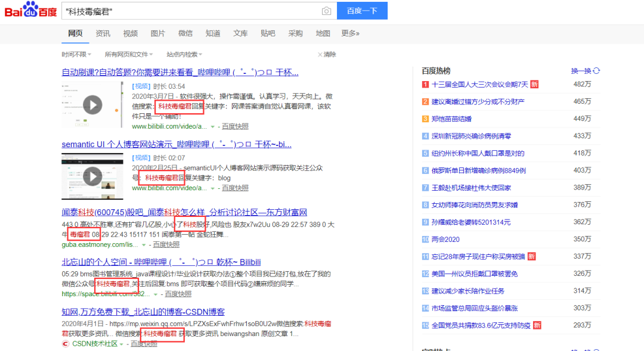Screen dimensions: 644x351
Task: Click 新 badge beside 十三届全国人大 topic
Action: tap(534, 84)
